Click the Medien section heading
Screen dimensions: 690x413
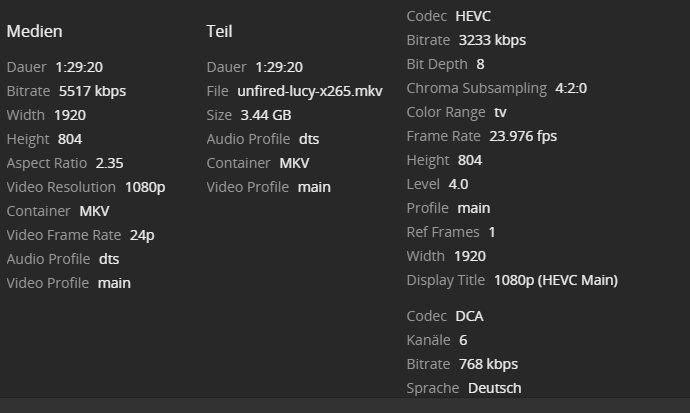(35, 31)
